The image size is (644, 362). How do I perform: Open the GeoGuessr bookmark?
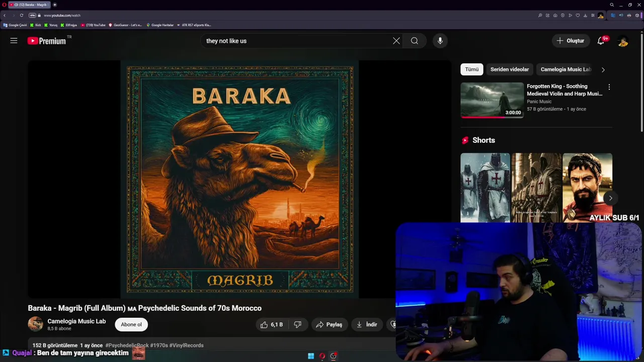(126, 25)
